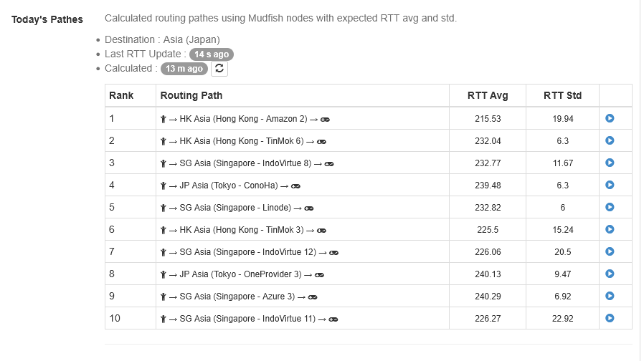Click play icon for HK Amazon 2 path
The image size is (644, 361).
pos(610,119)
